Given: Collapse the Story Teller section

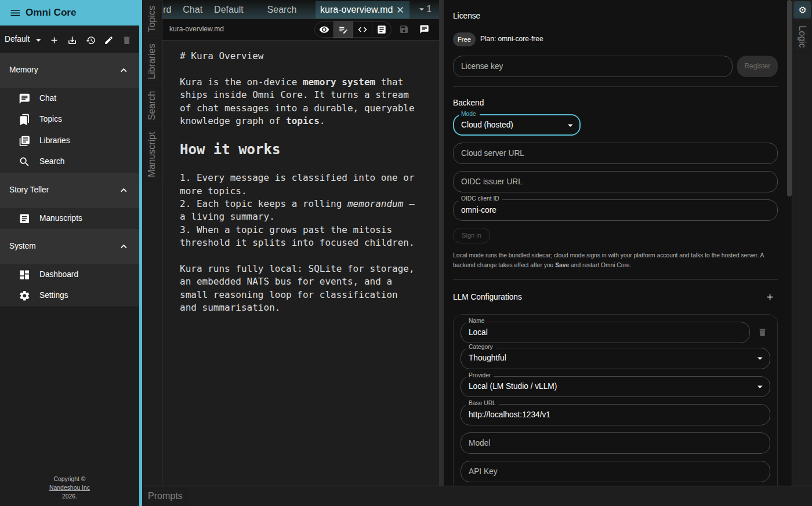Looking at the screenshot, I should [70, 190].
